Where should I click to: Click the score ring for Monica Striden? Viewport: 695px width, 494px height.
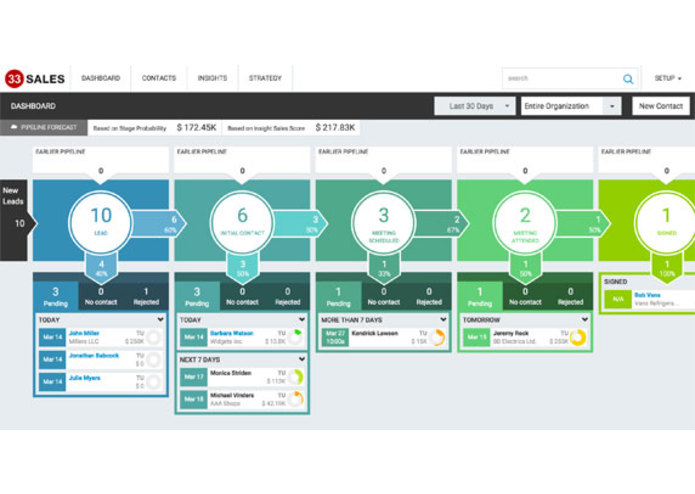[296, 377]
